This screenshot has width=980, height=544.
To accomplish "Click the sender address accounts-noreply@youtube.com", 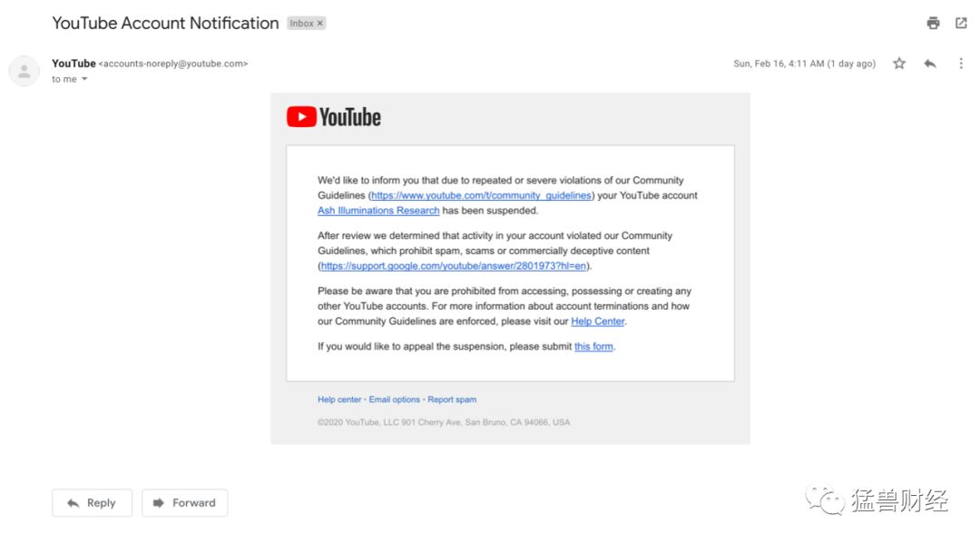I will click(173, 64).
